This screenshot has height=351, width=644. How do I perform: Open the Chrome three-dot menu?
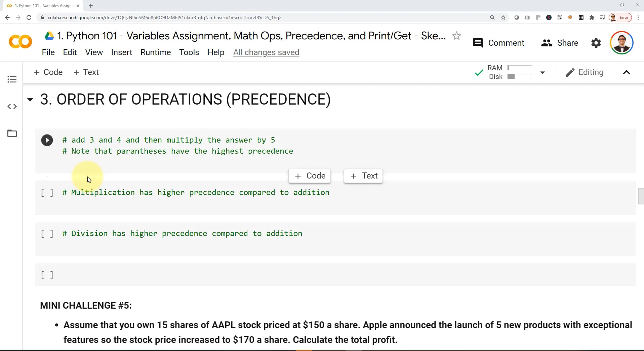click(x=638, y=17)
